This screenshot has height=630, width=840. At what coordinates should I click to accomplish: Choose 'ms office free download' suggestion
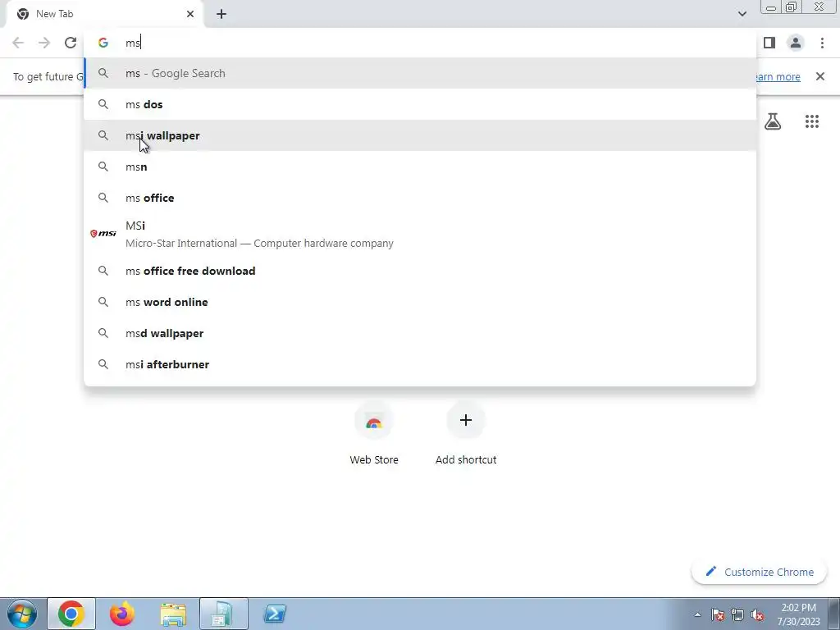(420, 271)
